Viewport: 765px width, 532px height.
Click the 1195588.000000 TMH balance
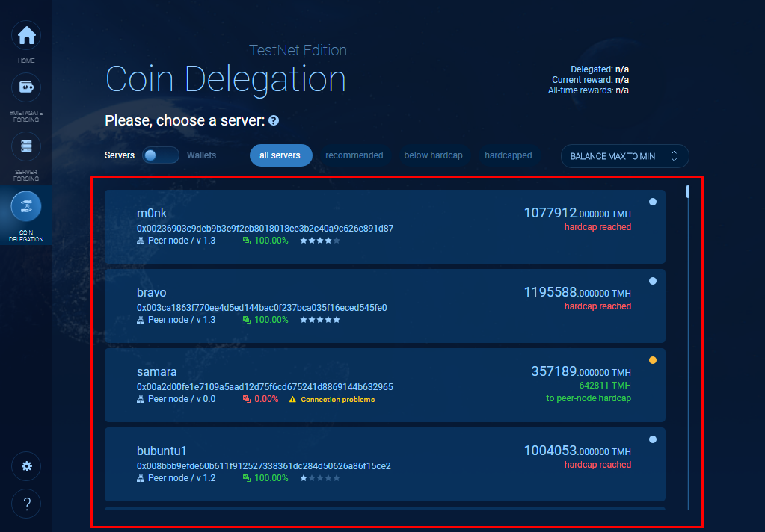tap(577, 292)
